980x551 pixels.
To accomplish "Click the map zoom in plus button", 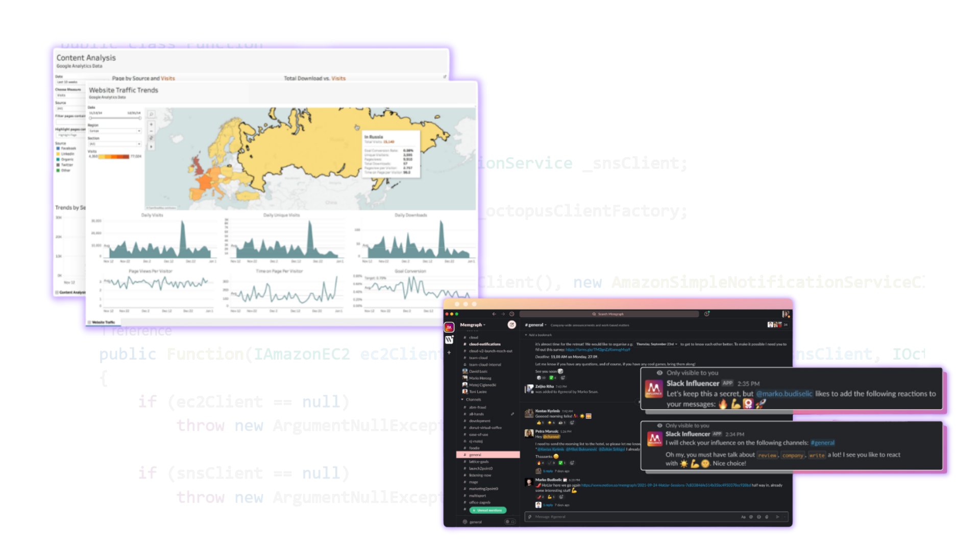I will click(151, 124).
